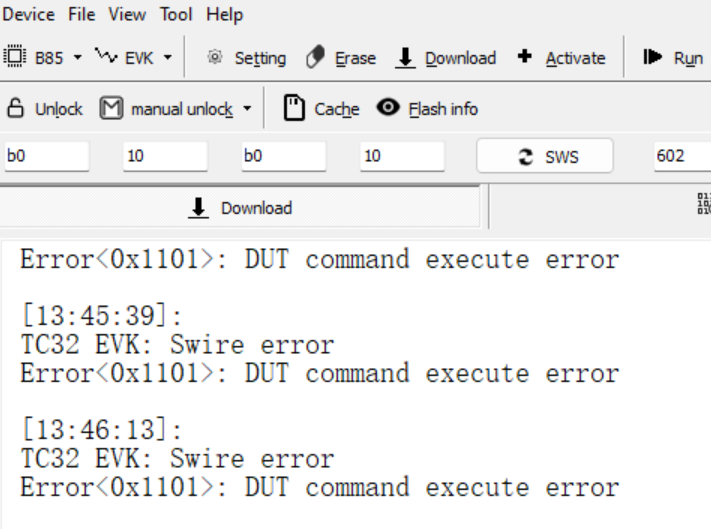
Task: Click the SWS refresh button
Action: (x=545, y=156)
